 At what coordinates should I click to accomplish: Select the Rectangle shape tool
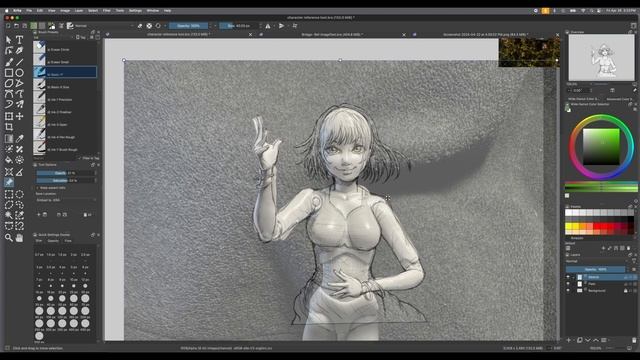9,73
